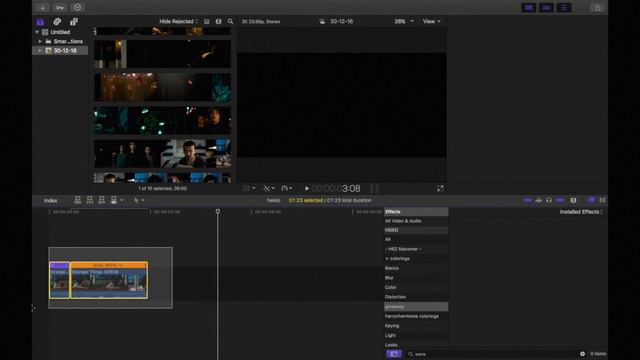Toggle the purple effects filter button by search

[394, 354]
